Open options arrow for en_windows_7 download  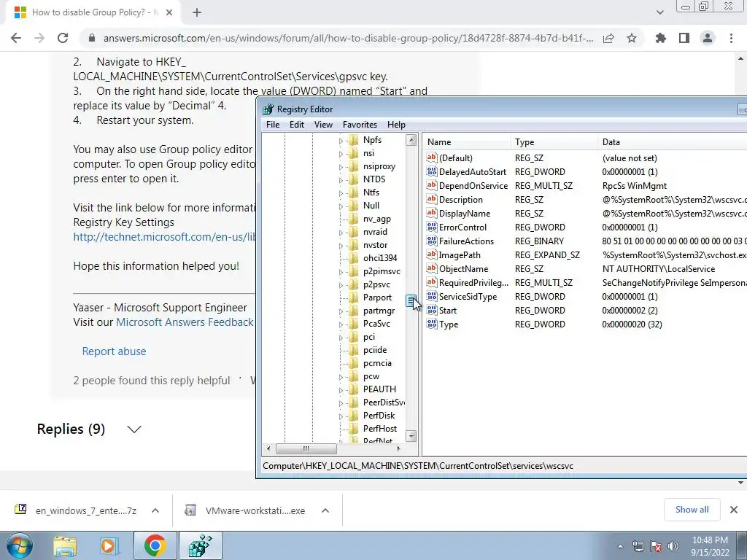coord(155,510)
